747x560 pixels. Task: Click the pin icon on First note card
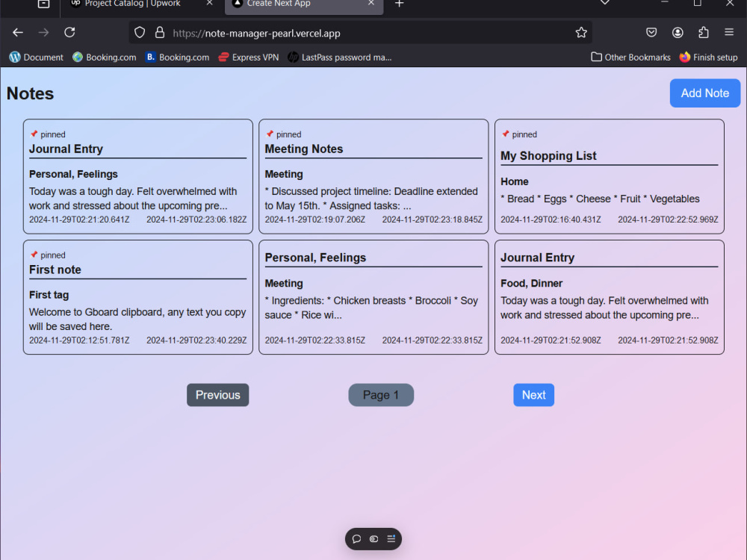[x=34, y=255]
